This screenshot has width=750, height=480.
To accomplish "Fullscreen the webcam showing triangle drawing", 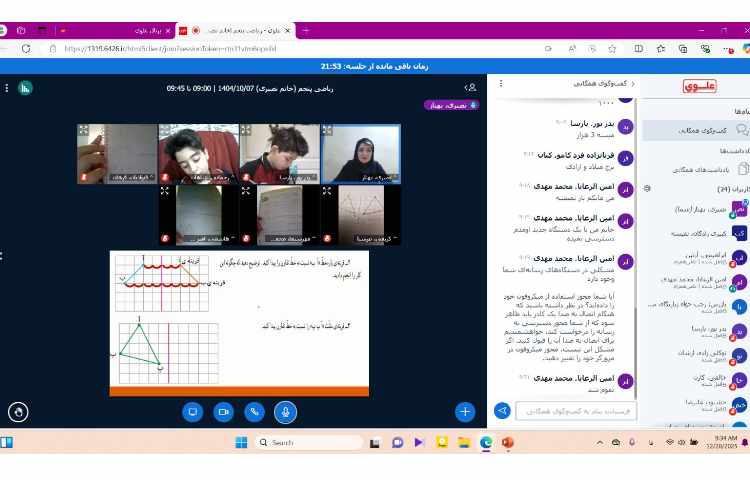I will 327,191.
